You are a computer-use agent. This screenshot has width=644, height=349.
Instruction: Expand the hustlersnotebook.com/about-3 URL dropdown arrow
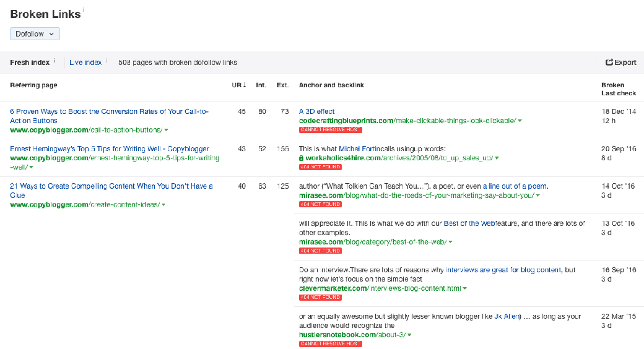coord(409,335)
